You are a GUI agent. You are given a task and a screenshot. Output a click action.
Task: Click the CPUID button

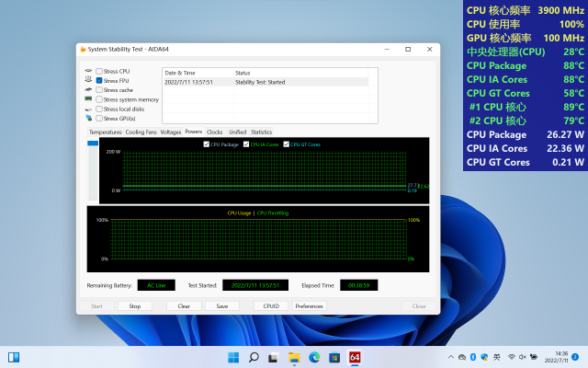(270, 305)
